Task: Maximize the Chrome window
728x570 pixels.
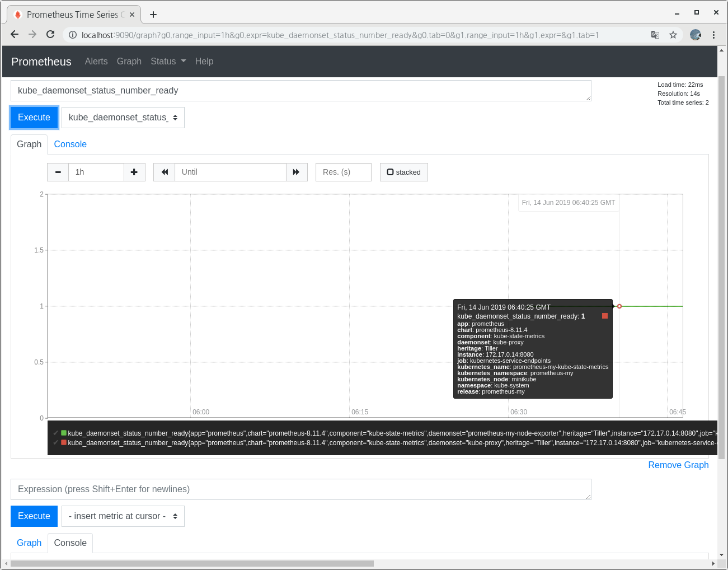Action: click(697, 12)
